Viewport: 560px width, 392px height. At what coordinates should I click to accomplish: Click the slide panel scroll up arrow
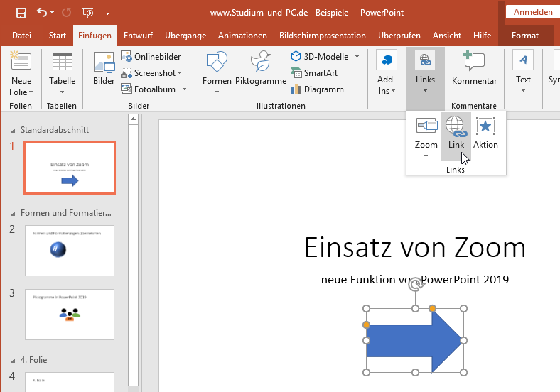(x=133, y=119)
